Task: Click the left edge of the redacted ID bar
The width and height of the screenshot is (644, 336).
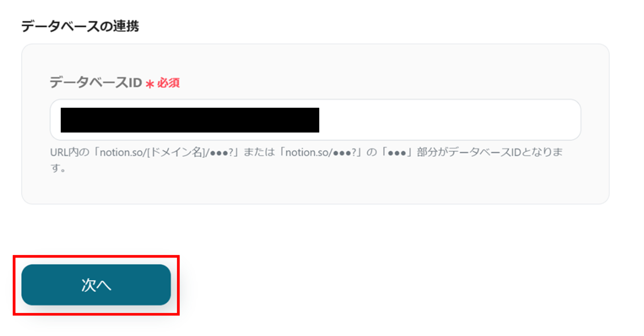Action: (62, 120)
